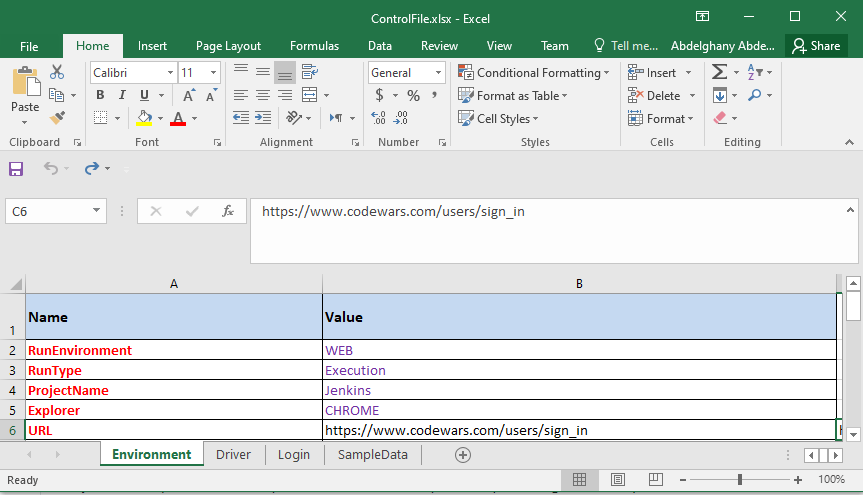Decrease indent in cell

pyautogui.click(x=241, y=118)
